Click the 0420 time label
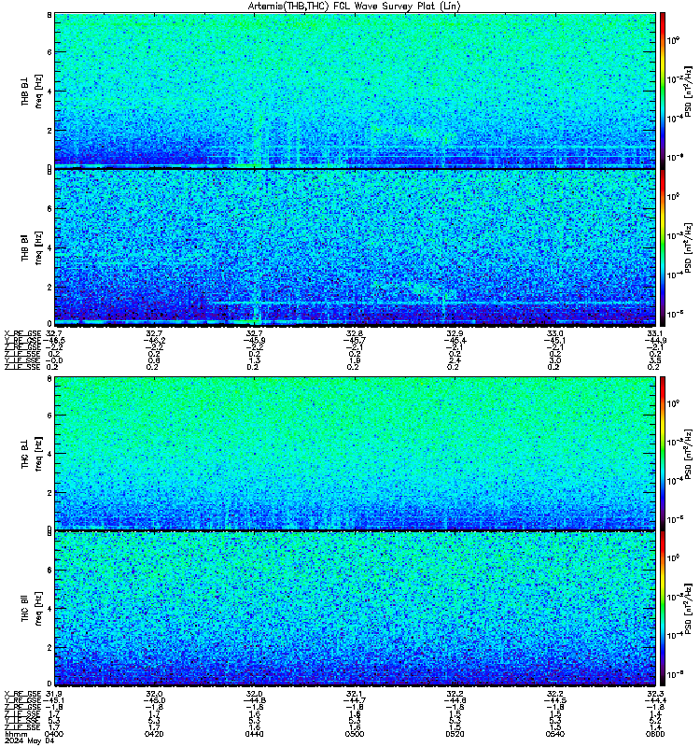Viewport: 700px width, 747px height. [154, 734]
